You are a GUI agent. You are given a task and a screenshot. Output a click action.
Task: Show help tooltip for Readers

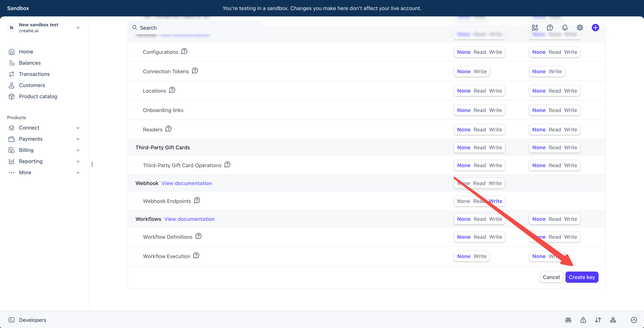(168, 129)
